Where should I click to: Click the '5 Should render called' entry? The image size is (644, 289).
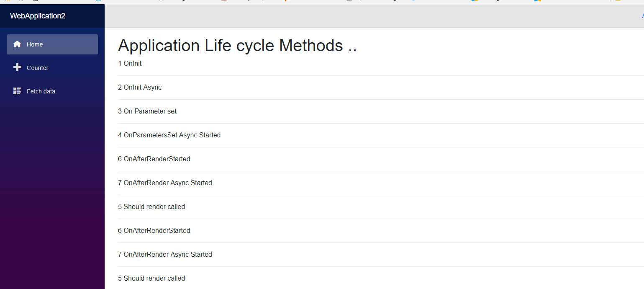tap(151, 206)
